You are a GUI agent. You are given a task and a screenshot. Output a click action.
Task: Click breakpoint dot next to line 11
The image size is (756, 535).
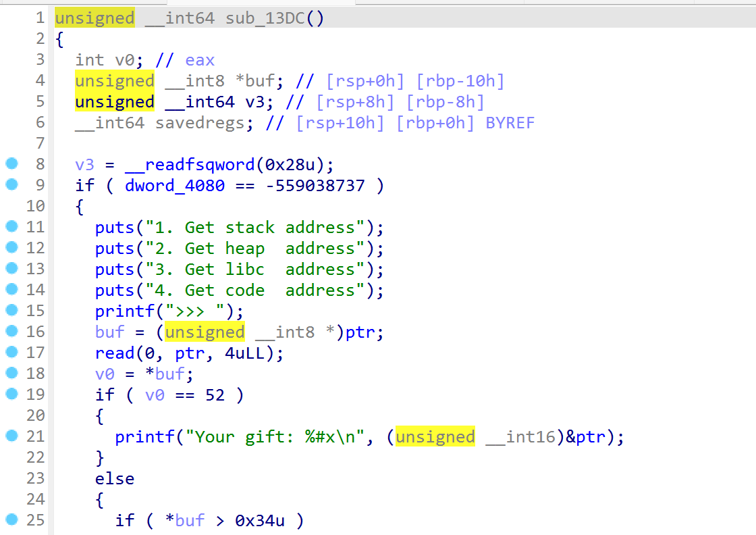[11, 226]
